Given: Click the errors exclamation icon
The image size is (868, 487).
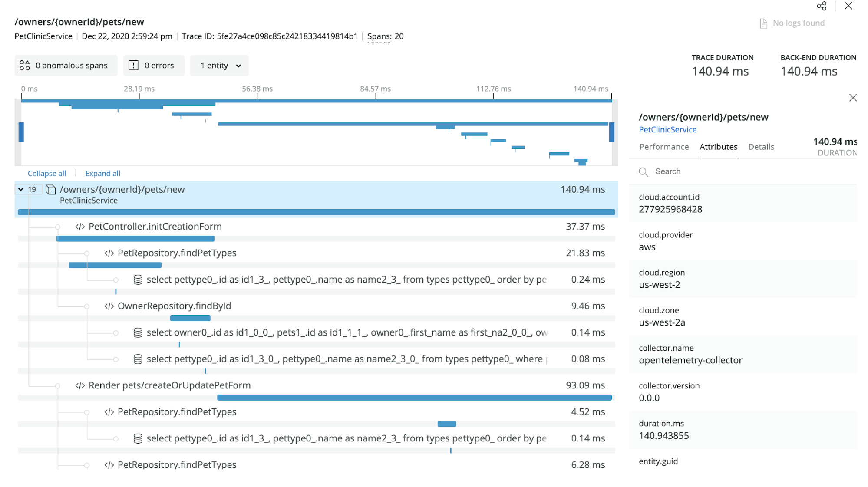Looking at the screenshot, I should tap(133, 66).
